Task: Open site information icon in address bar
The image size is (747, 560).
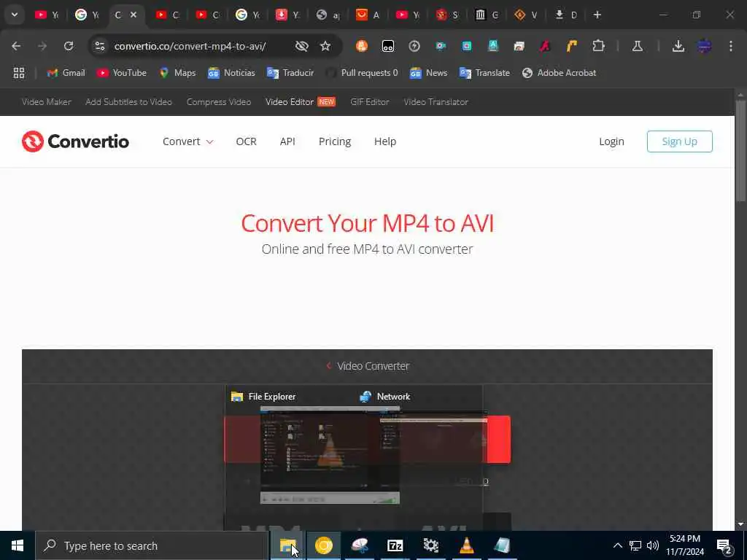Action: tap(99, 46)
